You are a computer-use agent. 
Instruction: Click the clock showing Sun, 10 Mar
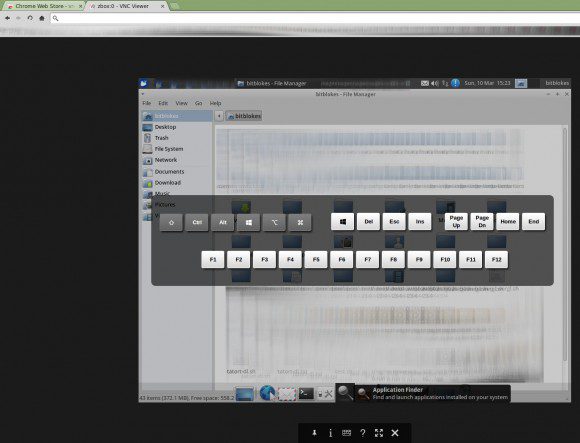tap(487, 83)
